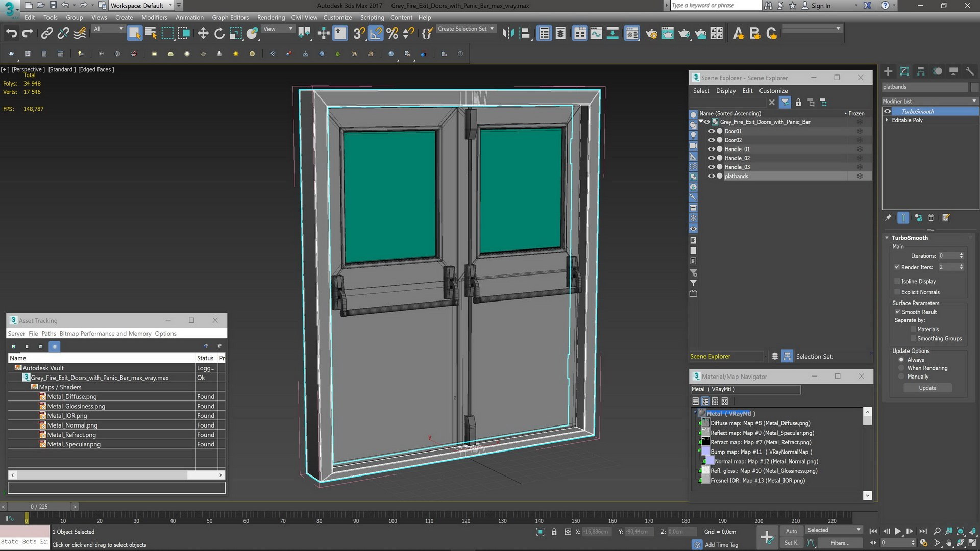Open Scene Explorer Display menu

tap(726, 91)
